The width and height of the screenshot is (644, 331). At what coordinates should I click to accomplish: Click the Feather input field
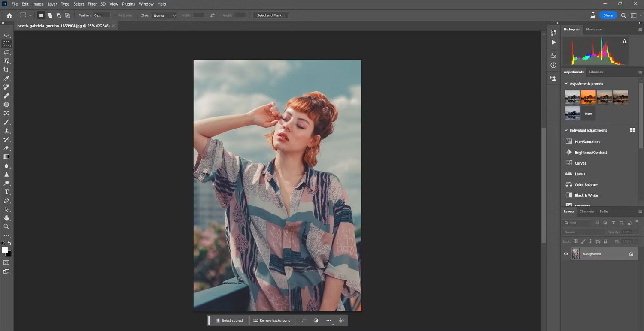click(x=102, y=15)
